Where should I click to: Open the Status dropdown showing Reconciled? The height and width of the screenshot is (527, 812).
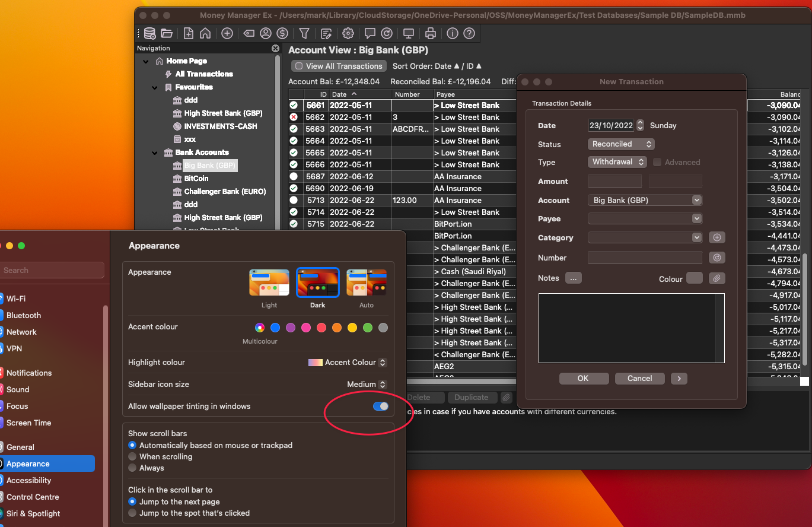pyautogui.click(x=620, y=144)
